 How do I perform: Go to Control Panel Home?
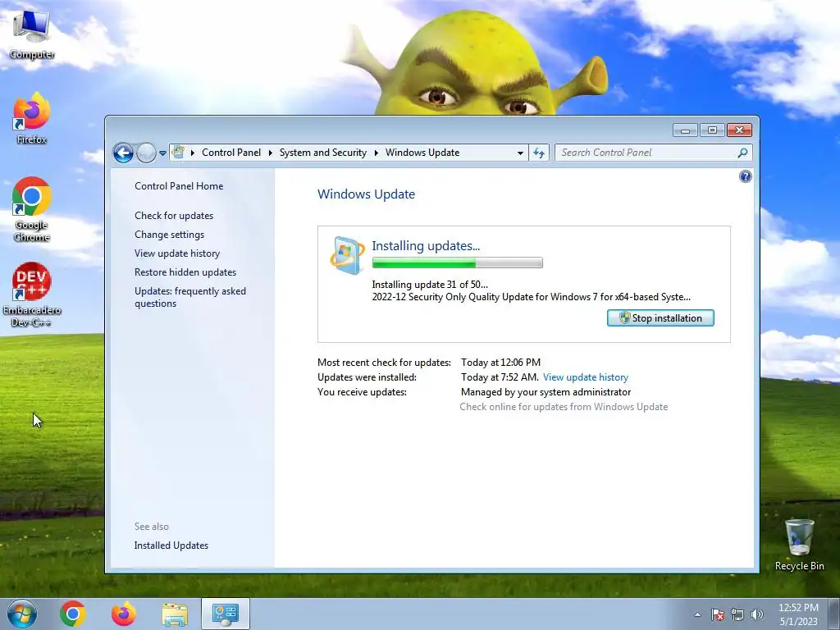click(179, 186)
